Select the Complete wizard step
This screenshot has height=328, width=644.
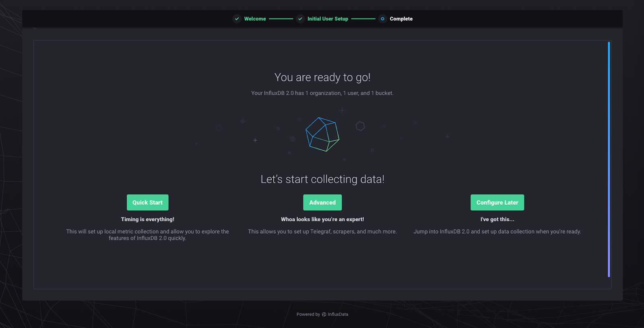(401, 19)
